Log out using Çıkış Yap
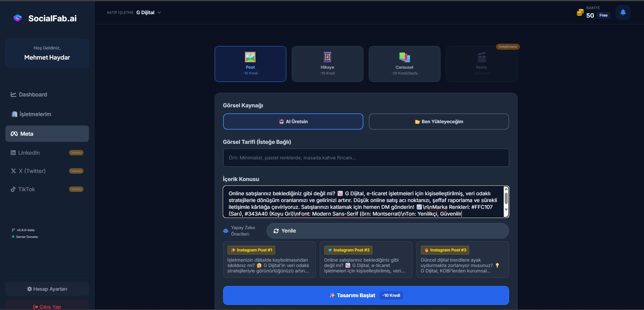 (47, 307)
